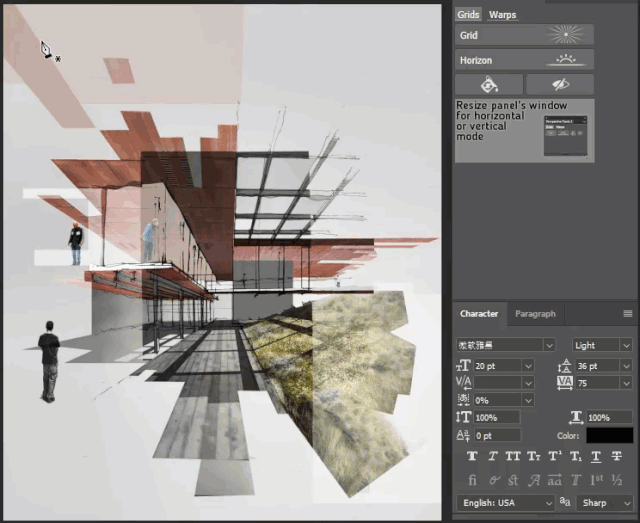Click the vertical scale 100% field
This screenshot has height=523, width=640.
(497, 418)
